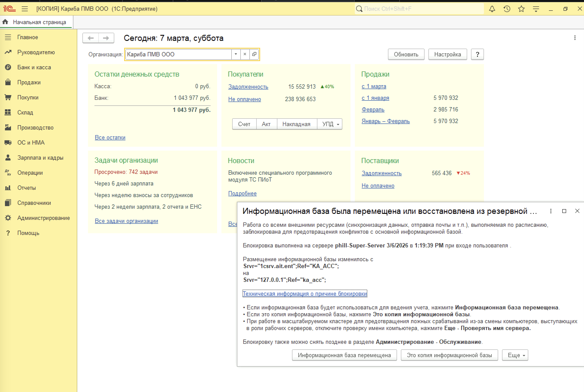Click the favorites star icon
Image resolution: width=584 pixels, height=392 pixels.
pyautogui.click(x=521, y=9)
